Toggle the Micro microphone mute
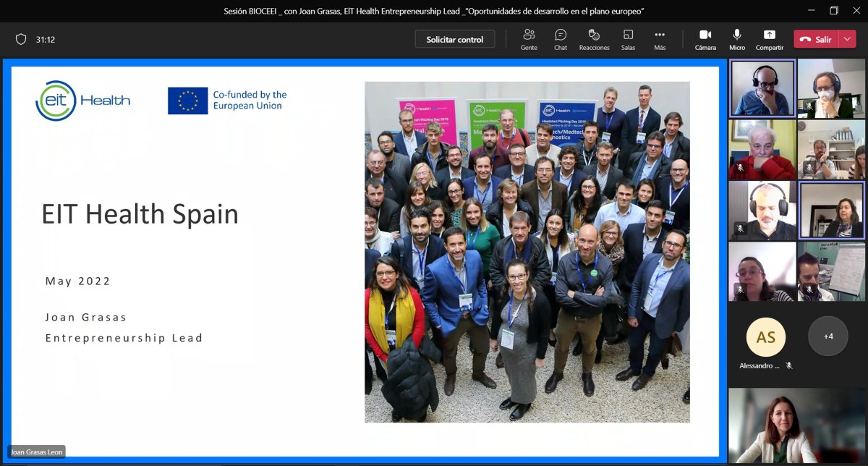 737,39
